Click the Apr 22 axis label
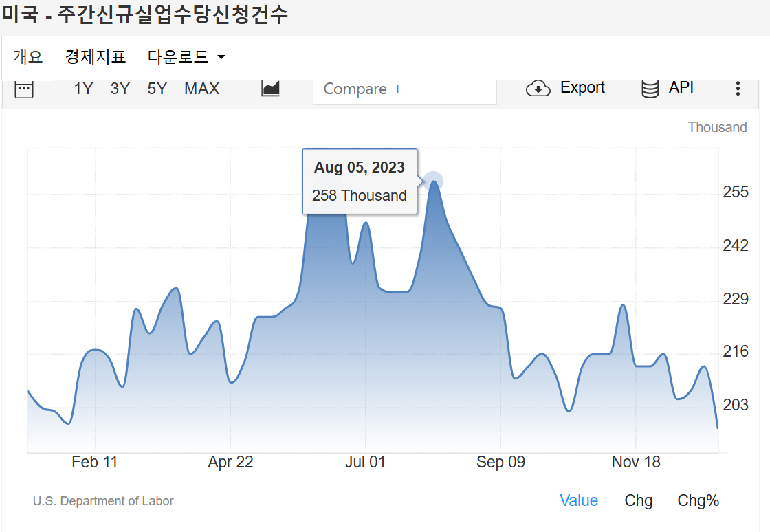The image size is (770, 532). coord(230,462)
